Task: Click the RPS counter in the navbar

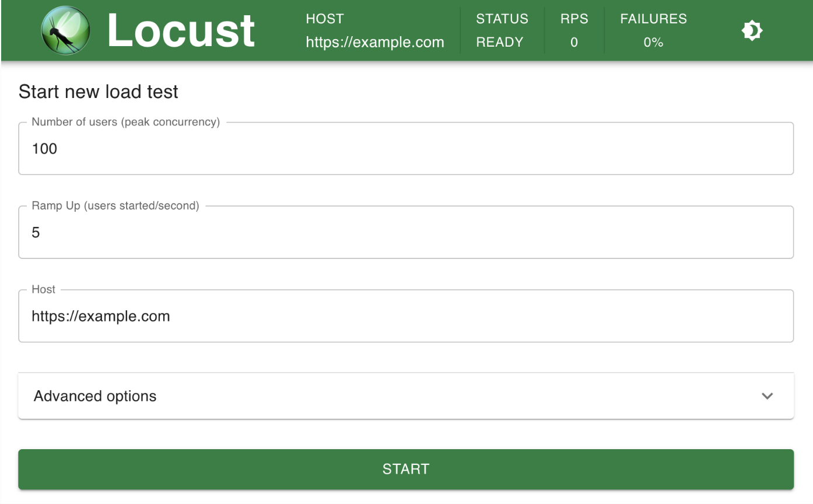Action: pyautogui.click(x=574, y=30)
